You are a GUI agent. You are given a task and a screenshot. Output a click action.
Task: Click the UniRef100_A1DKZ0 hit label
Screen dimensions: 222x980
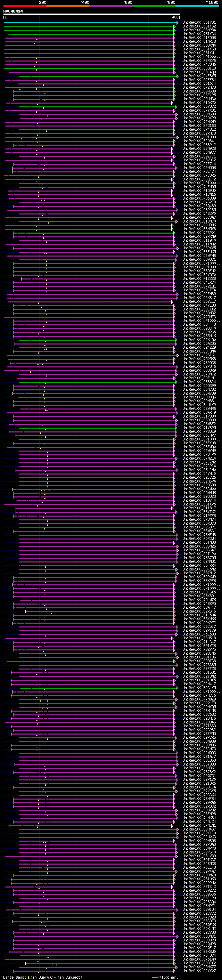click(x=199, y=103)
